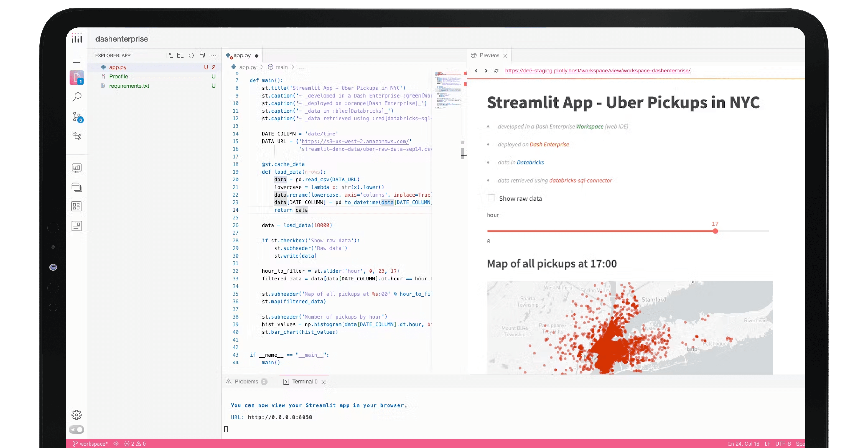Click the sync cloud icon in status bar
Image resolution: width=868 pixels, height=448 pixels.
[x=116, y=444]
